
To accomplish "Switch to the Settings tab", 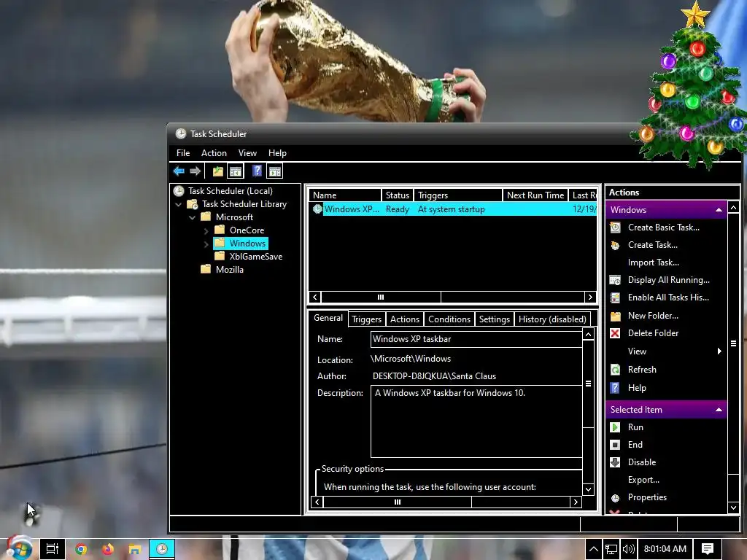I will (494, 319).
